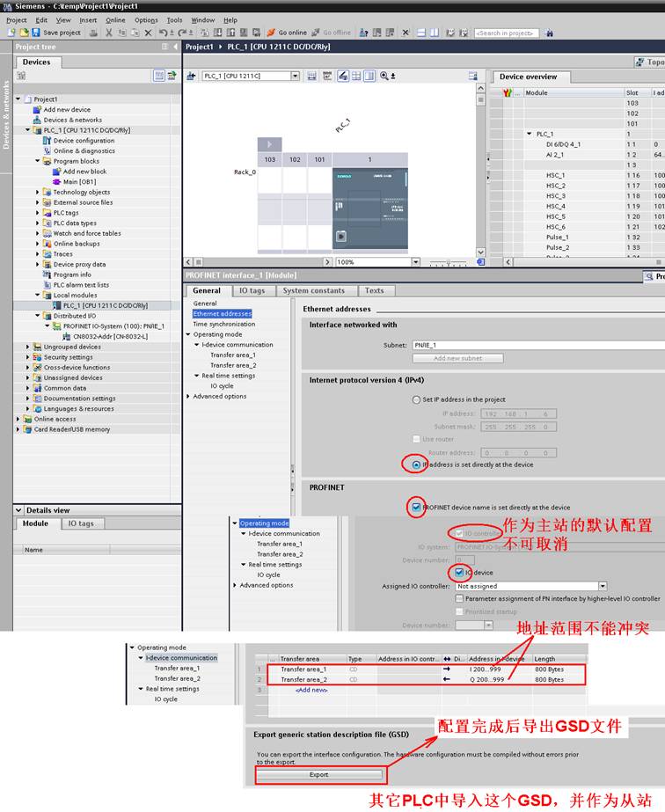Expand the Technology objects tree node
665x812 pixels.
click(x=38, y=193)
